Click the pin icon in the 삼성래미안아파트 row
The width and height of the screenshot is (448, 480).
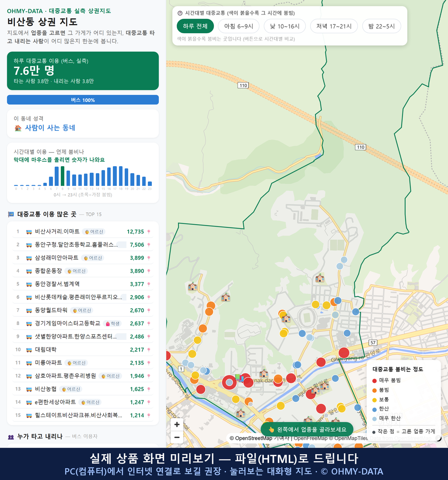pyautogui.click(x=149, y=258)
